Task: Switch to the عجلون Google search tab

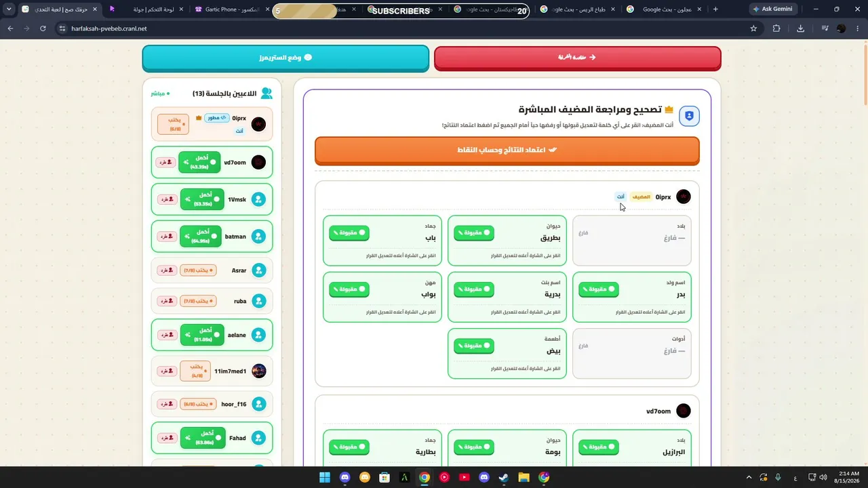Action: 663,9
